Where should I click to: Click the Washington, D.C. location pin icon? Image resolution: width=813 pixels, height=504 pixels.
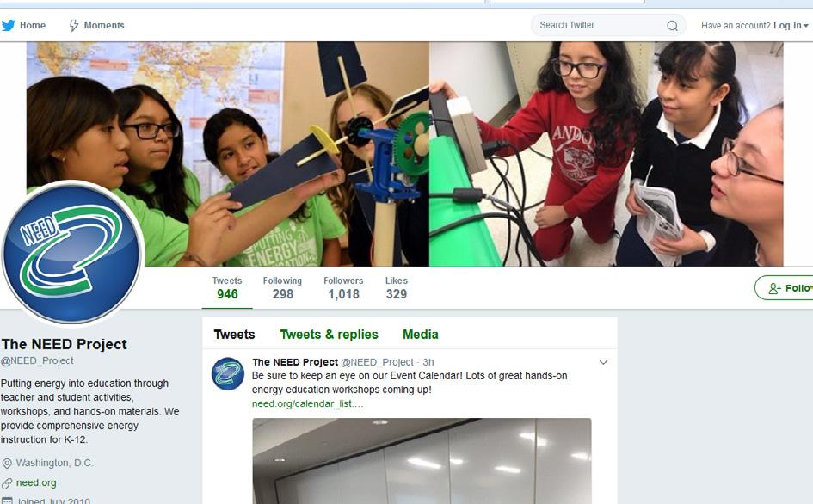[x=7, y=463]
